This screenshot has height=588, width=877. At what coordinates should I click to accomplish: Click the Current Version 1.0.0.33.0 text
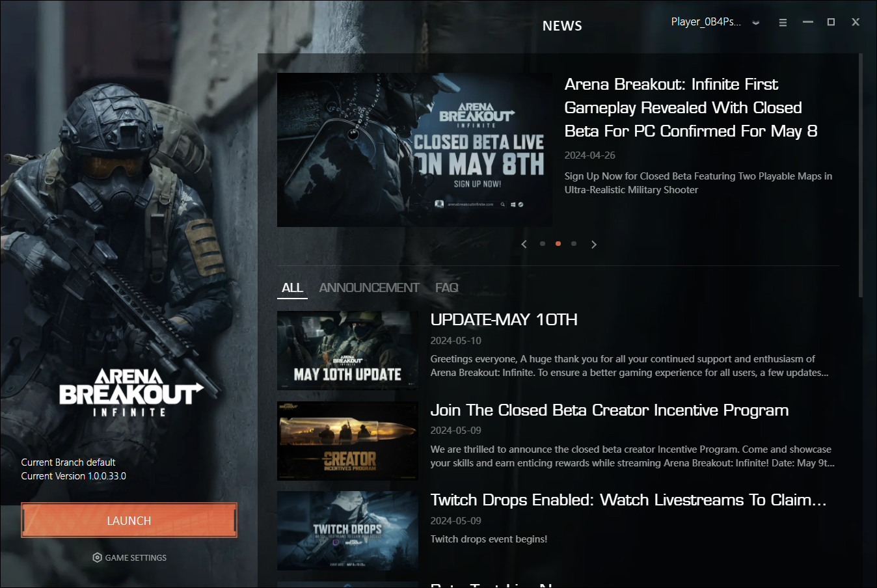pyautogui.click(x=74, y=476)
